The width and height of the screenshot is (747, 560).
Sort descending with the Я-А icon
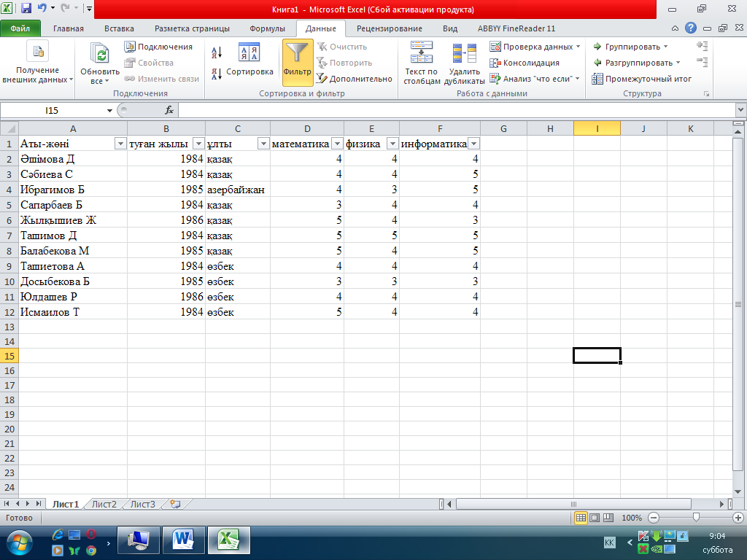click(217, 74)
